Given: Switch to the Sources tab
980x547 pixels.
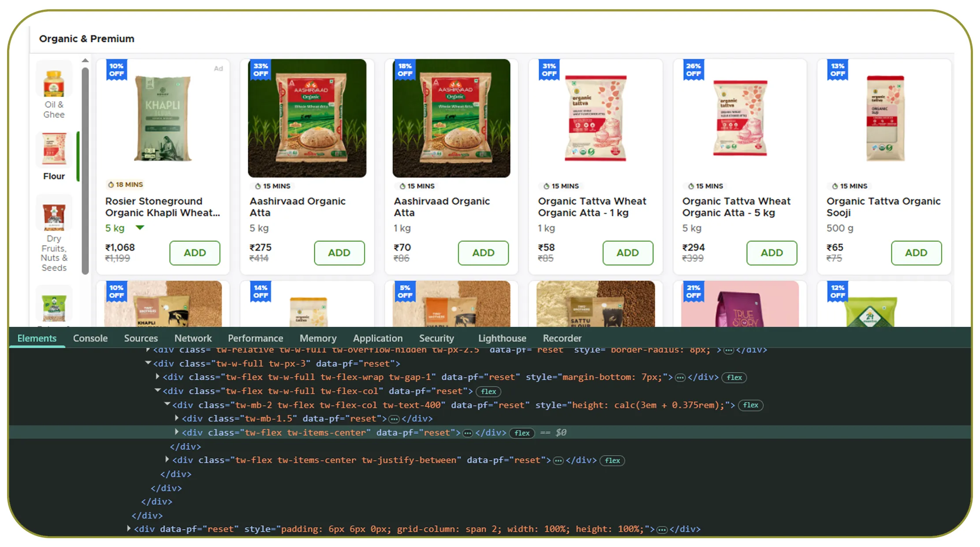Looking at the screenshot, I should [141, 338].
